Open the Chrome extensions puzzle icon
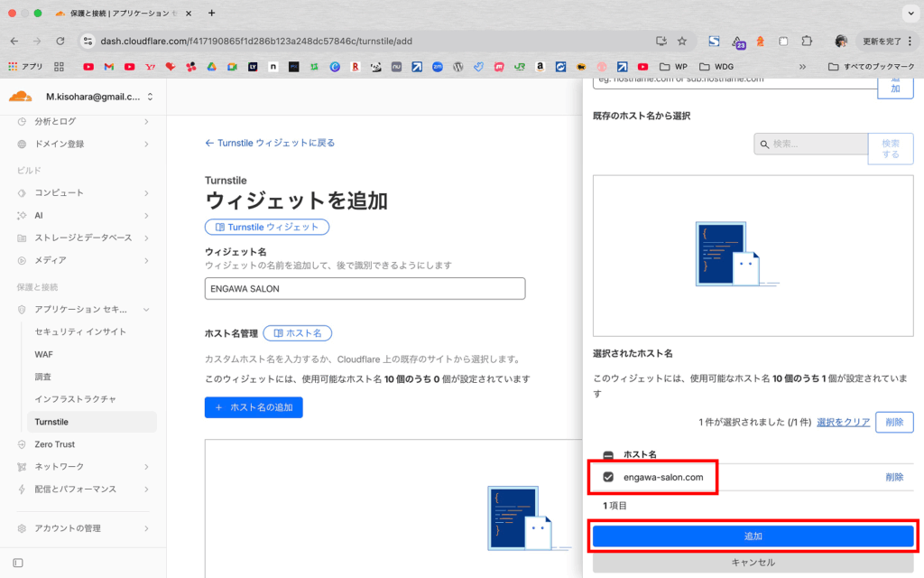The height and width of the screenshot is (578, 924). click(807, 41)
